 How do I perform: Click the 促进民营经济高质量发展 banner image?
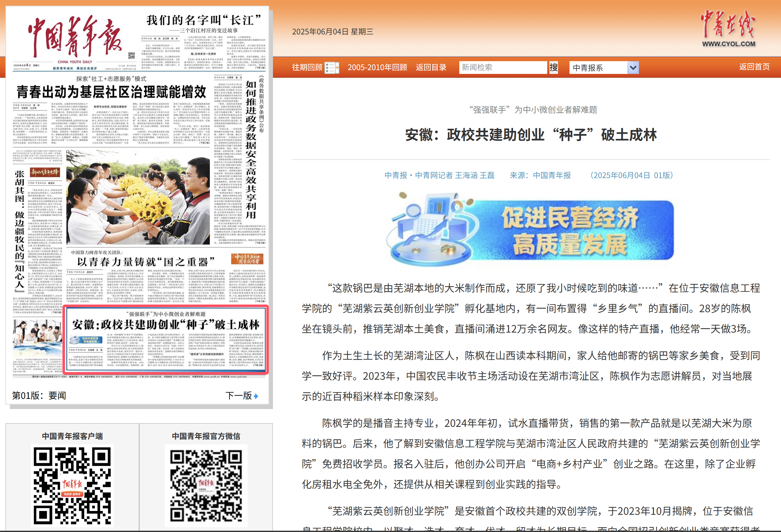[530, 229]
